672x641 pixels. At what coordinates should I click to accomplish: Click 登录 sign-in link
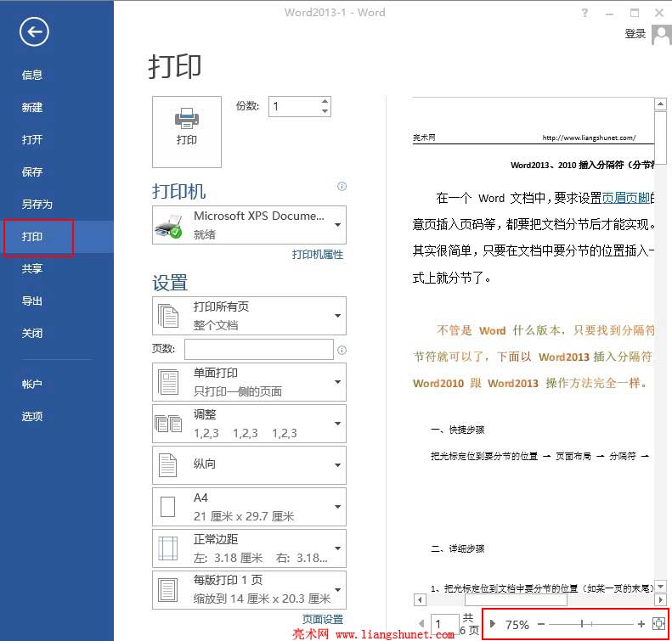coord(635,34)
